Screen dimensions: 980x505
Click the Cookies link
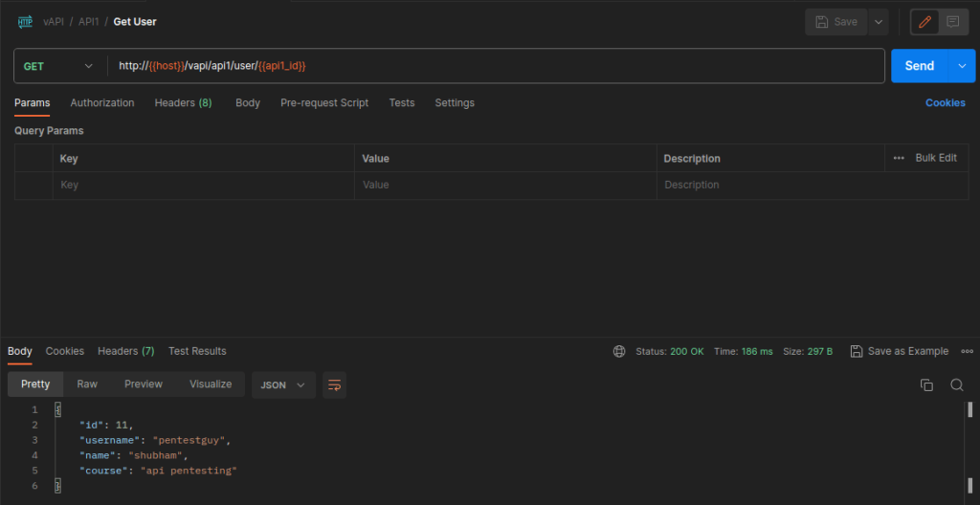point(945,102)
